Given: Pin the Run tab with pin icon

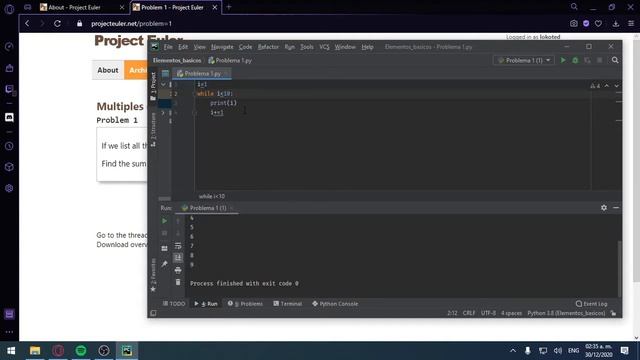Looking at the screenshot, I should click(x=164, y=264).
